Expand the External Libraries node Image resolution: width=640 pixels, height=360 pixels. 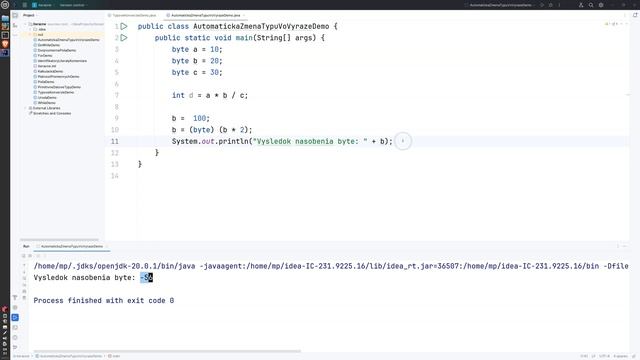26,108
